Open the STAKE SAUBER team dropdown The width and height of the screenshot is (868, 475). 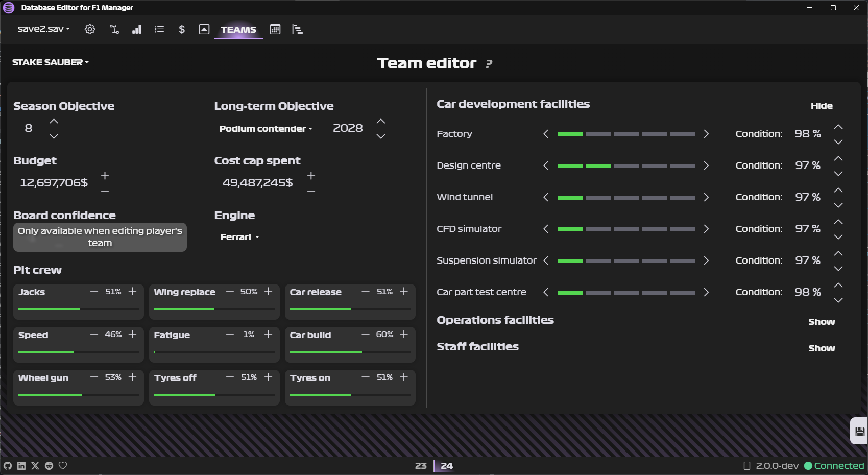[50, 62]
